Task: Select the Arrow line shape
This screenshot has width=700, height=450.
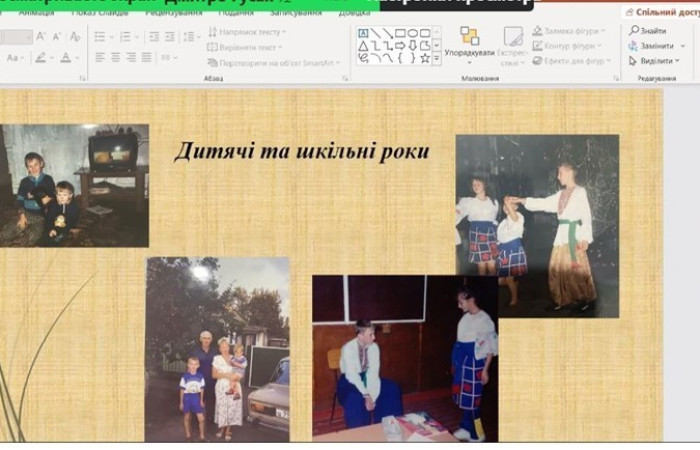Action: point(388,33)
